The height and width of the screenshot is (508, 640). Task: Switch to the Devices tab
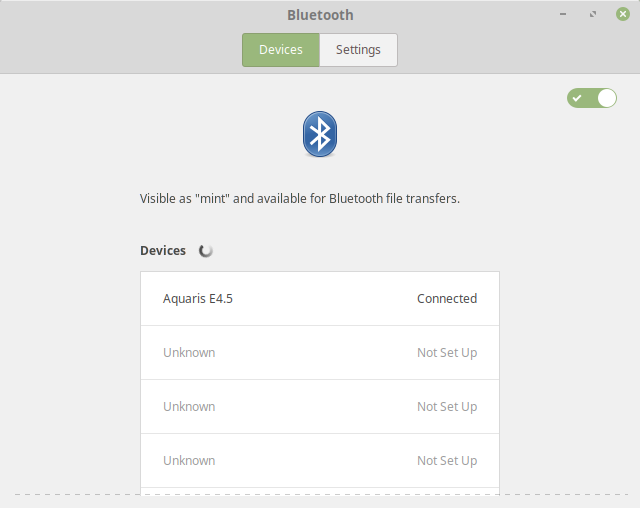[x=280, y=50]
